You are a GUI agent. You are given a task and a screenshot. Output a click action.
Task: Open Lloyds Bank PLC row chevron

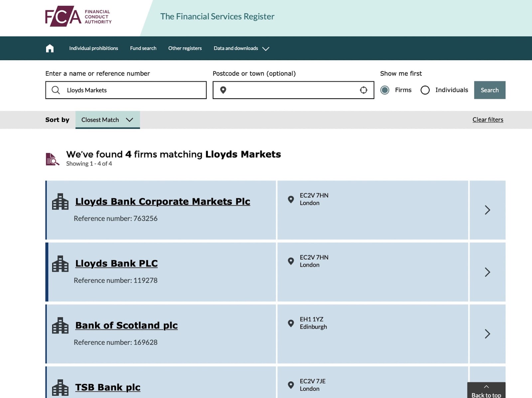tap(487, 272)
